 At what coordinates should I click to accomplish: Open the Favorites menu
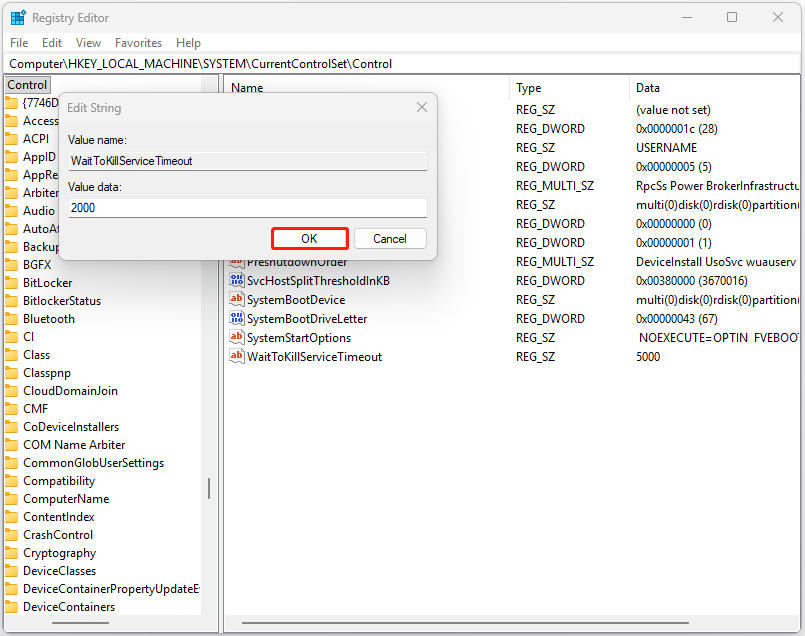[138, 43]
